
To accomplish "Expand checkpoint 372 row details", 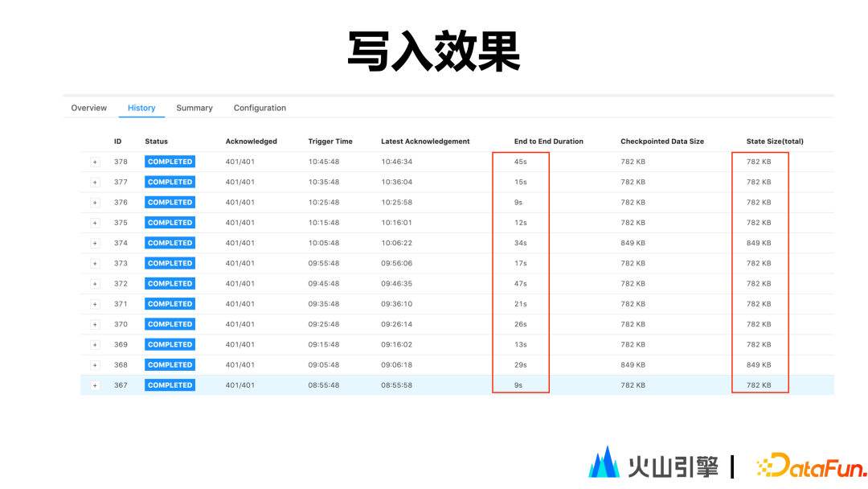I will click(95, 284).
